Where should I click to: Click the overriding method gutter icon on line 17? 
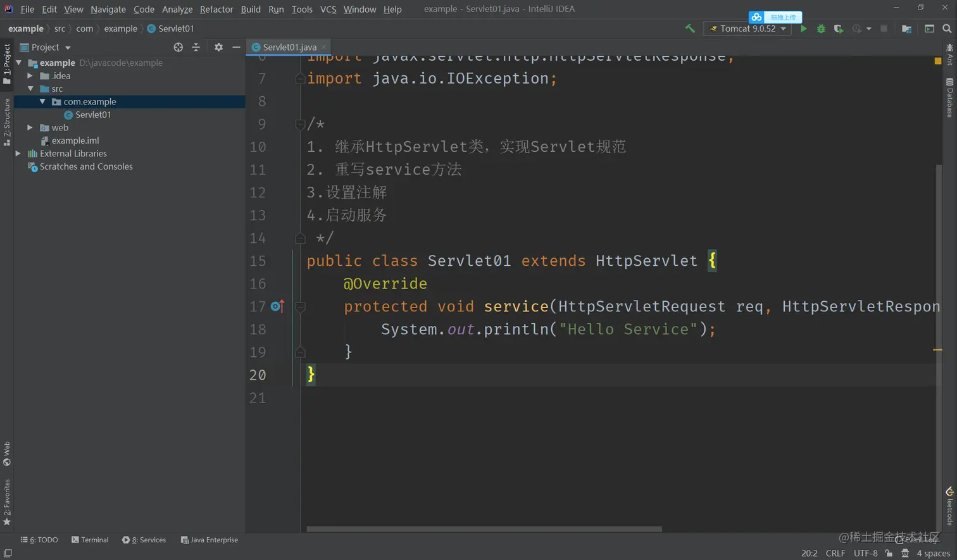(277, 306)
